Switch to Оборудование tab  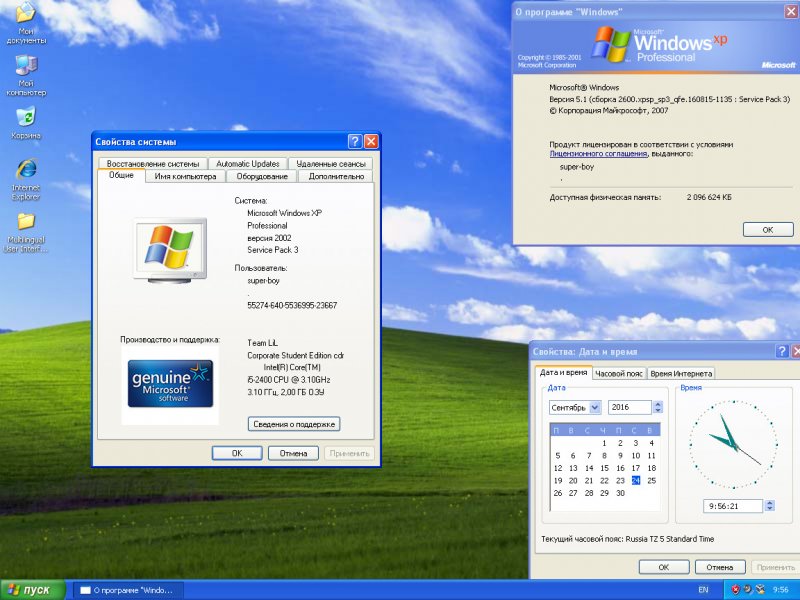click(262, 177)
